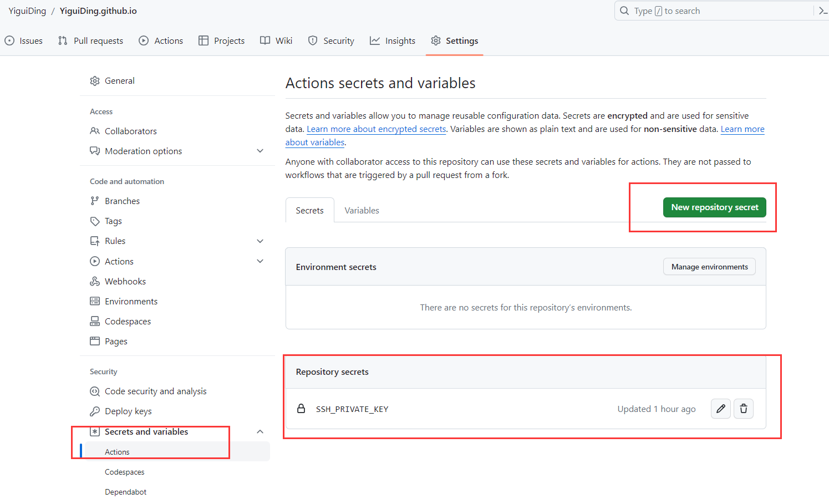Open the command palette icon
Image resolution: width=829 pixels, height=504 pixels.
823,11
